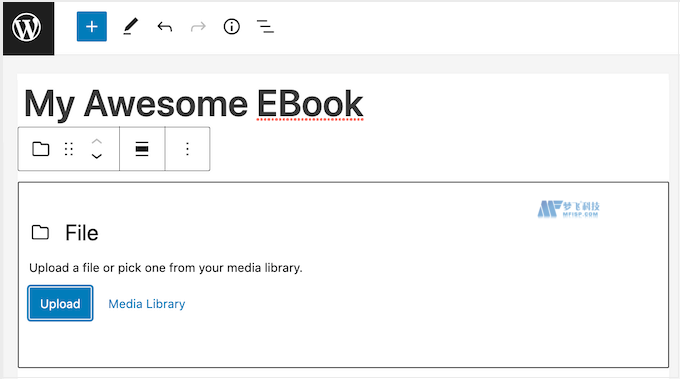Click the block drag handle dots
The image size is (680, 379).
click(69, 149)
